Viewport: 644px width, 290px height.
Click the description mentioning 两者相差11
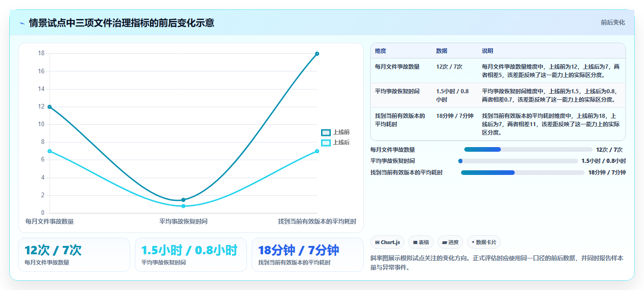[x=551, y=124]
